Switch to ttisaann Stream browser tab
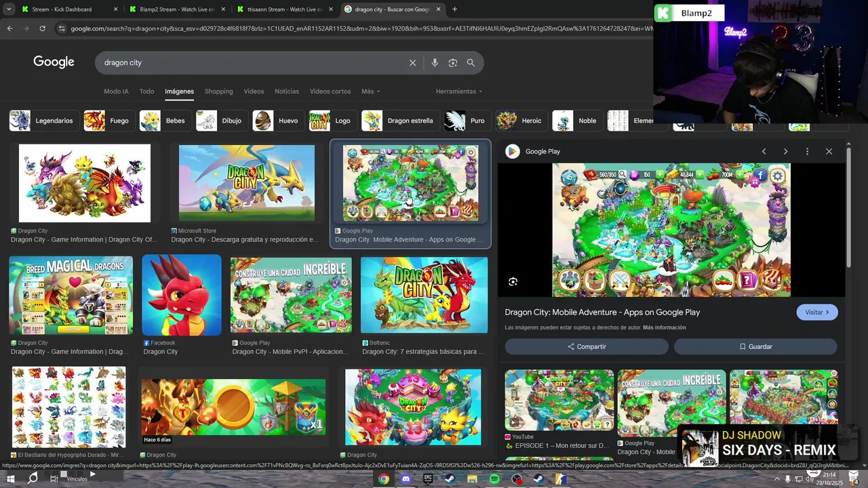 (x=285, y=9)
